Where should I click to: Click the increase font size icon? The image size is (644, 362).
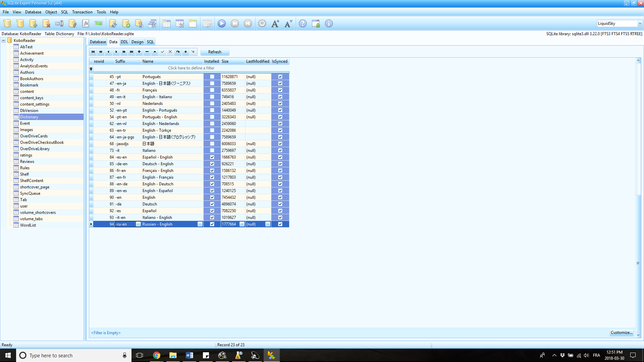[x=275, y=23]
